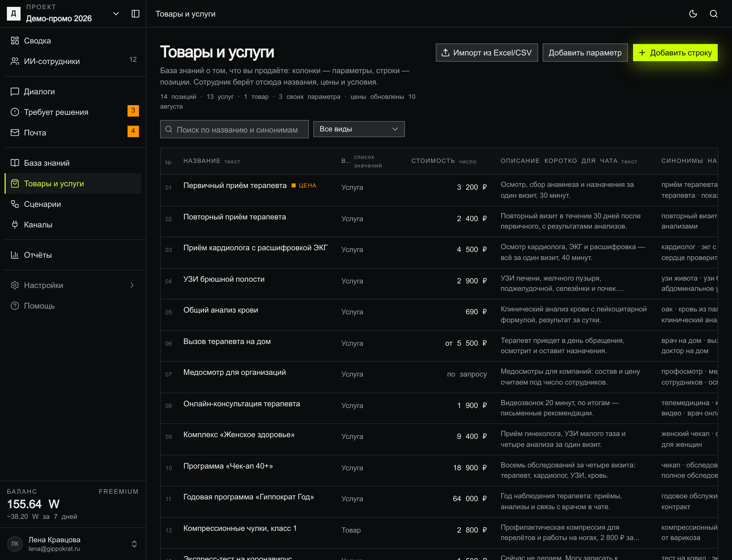Select row «Программа «Чек-ап 40+»»
The image size is (732, 560).
click(439, 471)
